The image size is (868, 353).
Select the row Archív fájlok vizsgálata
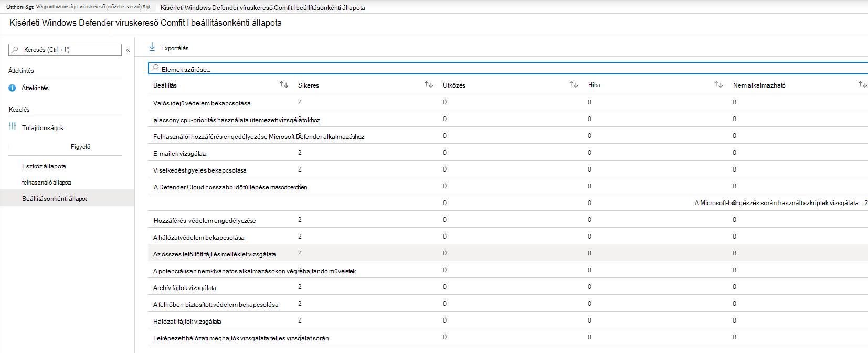point(508,286)
